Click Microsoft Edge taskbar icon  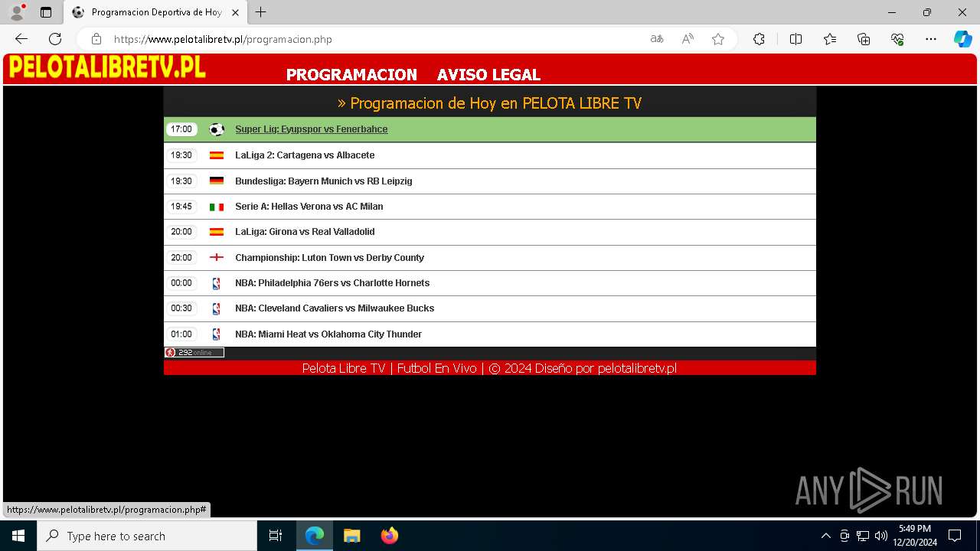(x=315, y=536)
